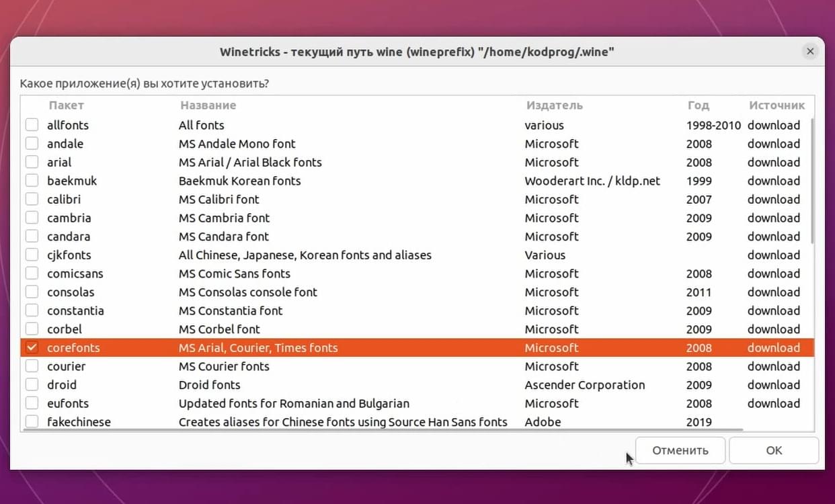This screenshot has width=835, height=504.
Task: Select "MS Arial / Arial Black fonts"
Action: [x=250, y=163]
